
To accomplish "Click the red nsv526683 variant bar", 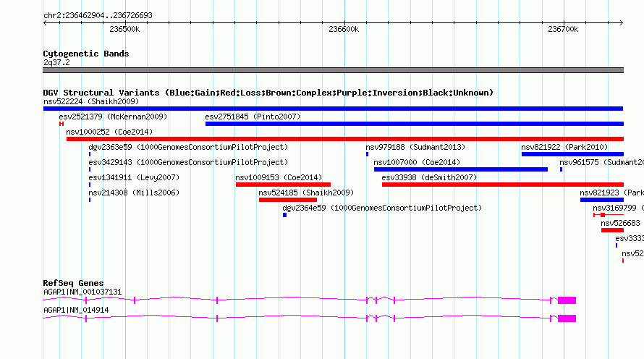I will [612, 230].
